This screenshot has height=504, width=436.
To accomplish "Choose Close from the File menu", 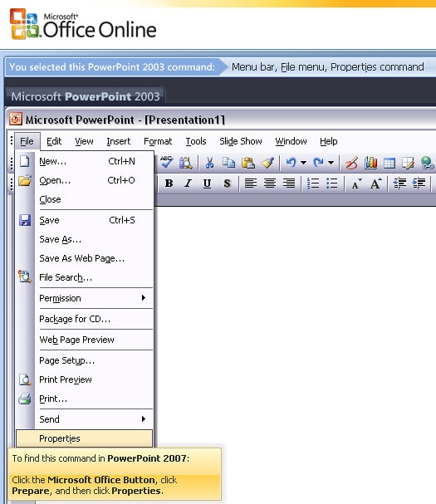I will 84,199.
